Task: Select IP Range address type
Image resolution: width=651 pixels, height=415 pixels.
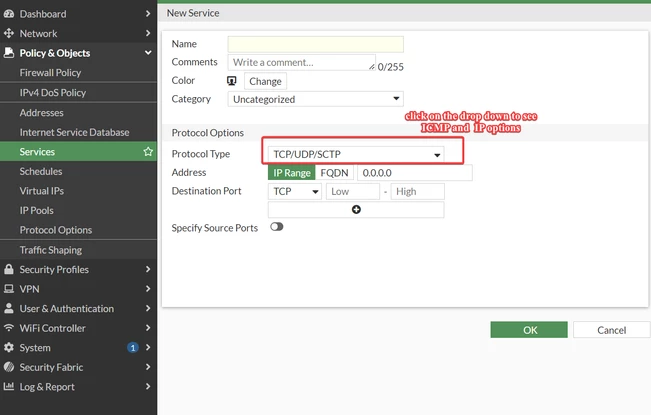Action: pyautogui.click(x=291, y=173)
